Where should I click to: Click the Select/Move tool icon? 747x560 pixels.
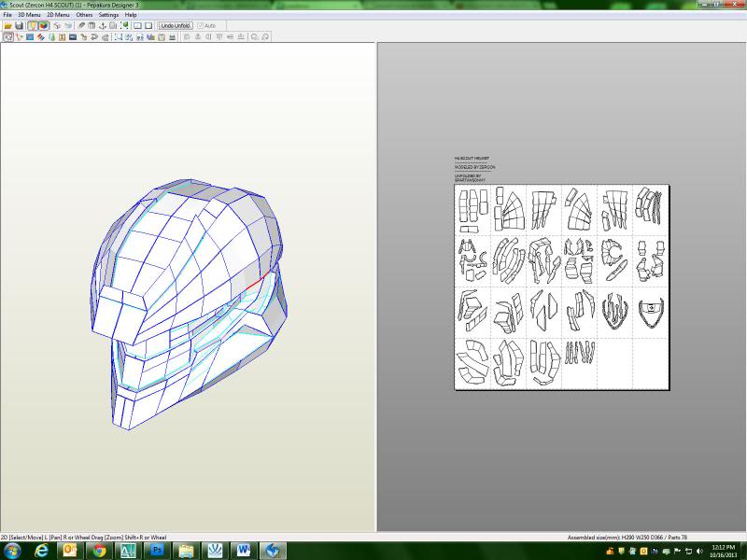pos(8,36)
